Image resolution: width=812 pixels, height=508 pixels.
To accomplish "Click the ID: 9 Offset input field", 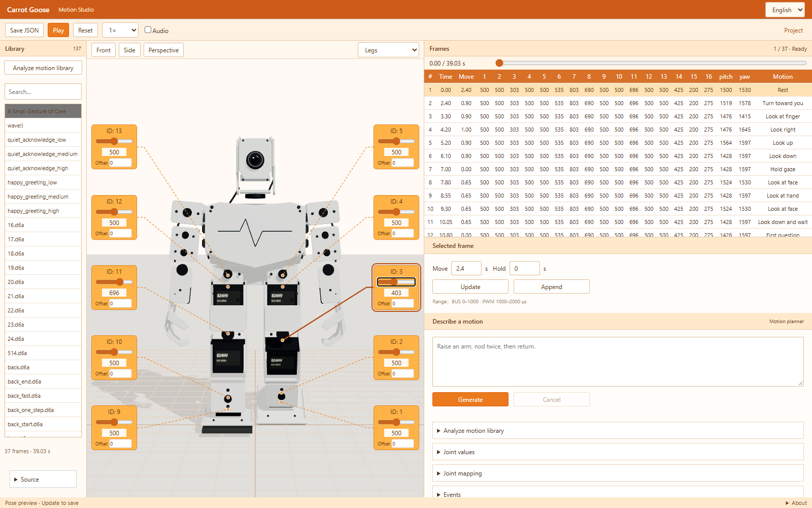I will coord(120,443).
